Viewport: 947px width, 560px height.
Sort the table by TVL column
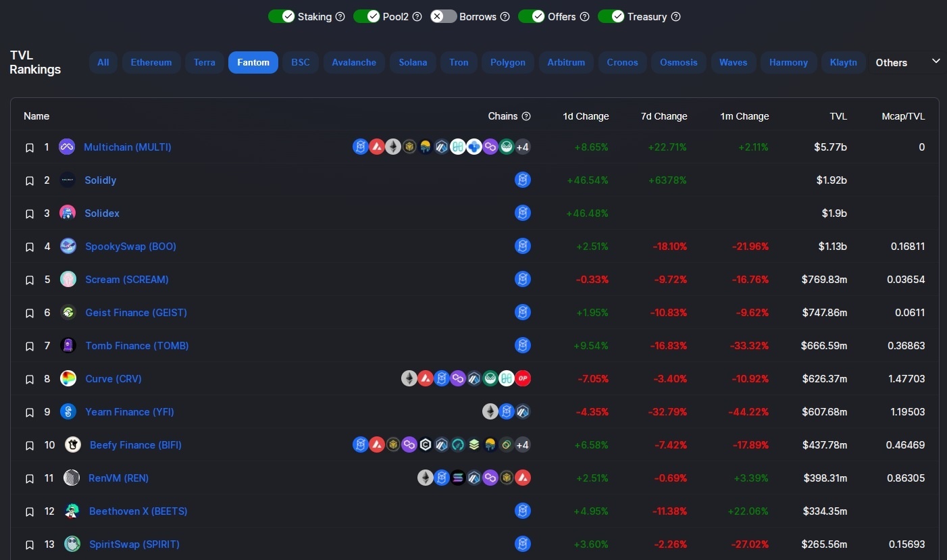838,116
